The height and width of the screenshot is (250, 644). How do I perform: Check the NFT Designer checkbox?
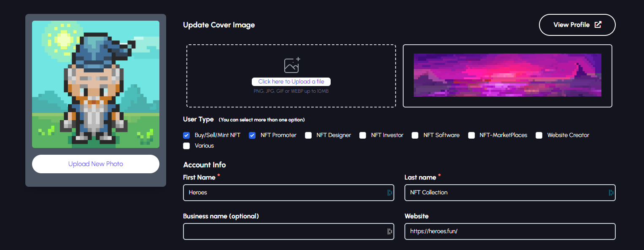[308, 135]
